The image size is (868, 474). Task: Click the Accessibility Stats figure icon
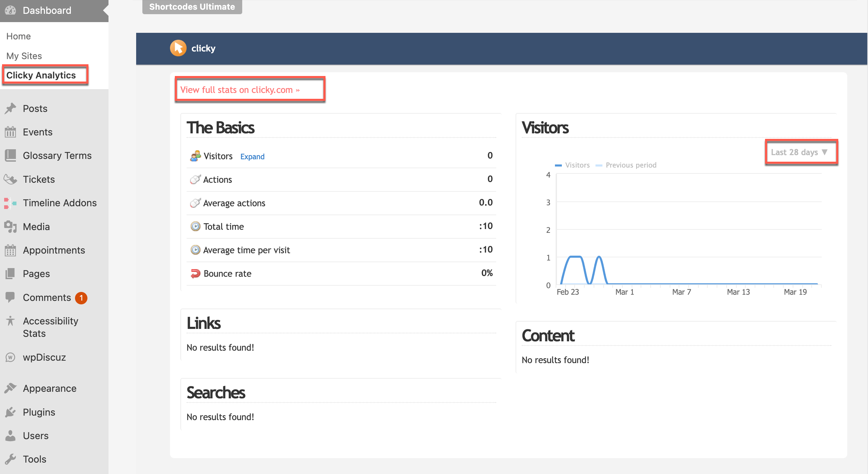point(10,321)
